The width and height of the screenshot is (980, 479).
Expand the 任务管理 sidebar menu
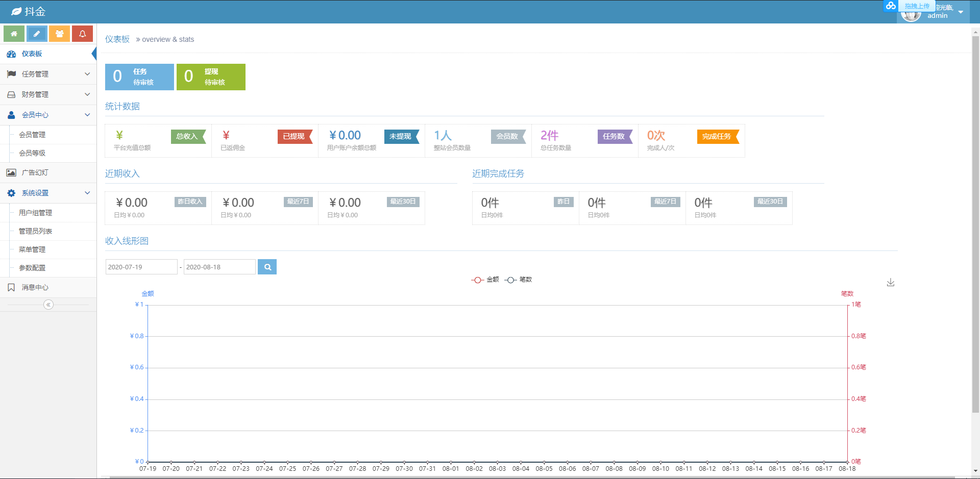[48, 74]
